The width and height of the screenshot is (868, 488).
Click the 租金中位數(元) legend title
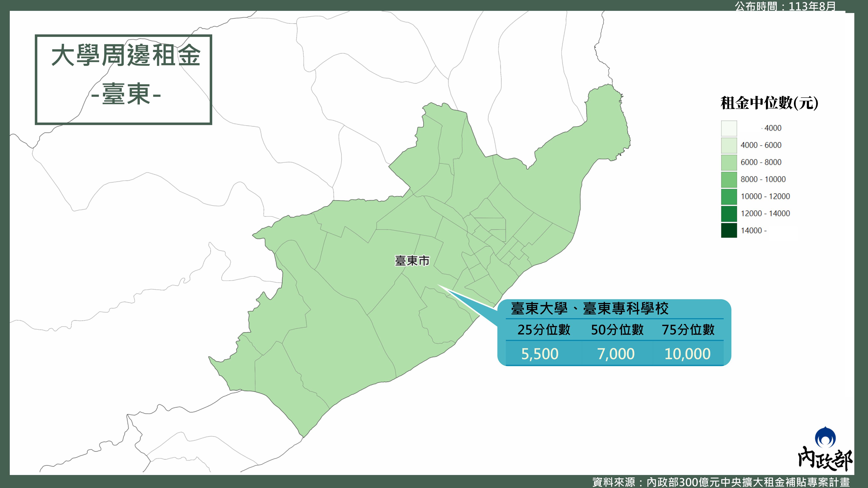tap(769, 103)
